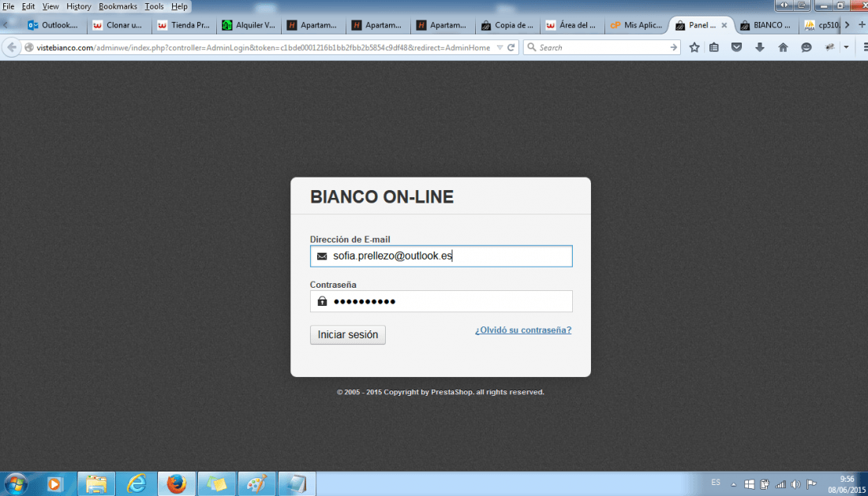Click the Iniciar sesión button
Image resolution: width=868 pixels, height=496 pixels.
click(x=348, y=334)
